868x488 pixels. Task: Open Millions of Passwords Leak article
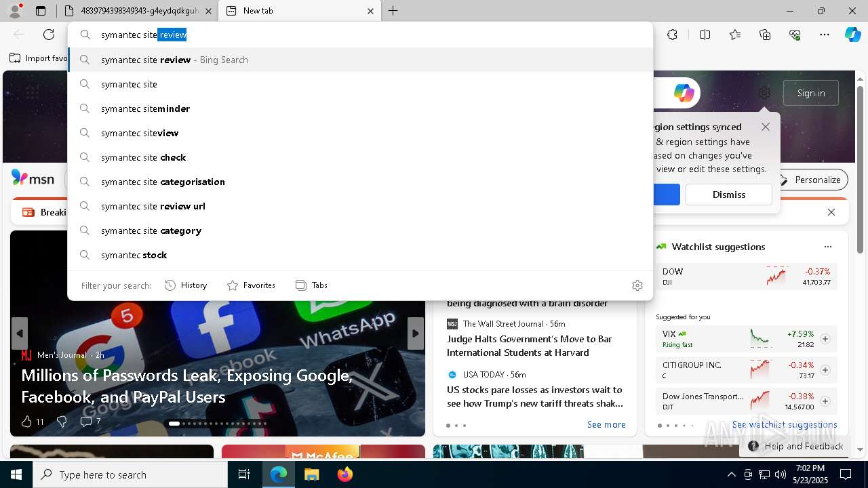point(187,386)
